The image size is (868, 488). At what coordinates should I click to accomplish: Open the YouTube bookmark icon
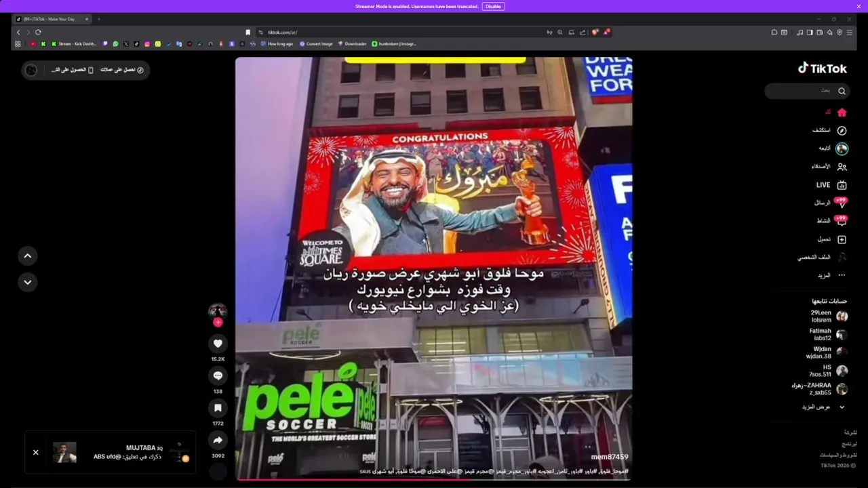(33, 44)
